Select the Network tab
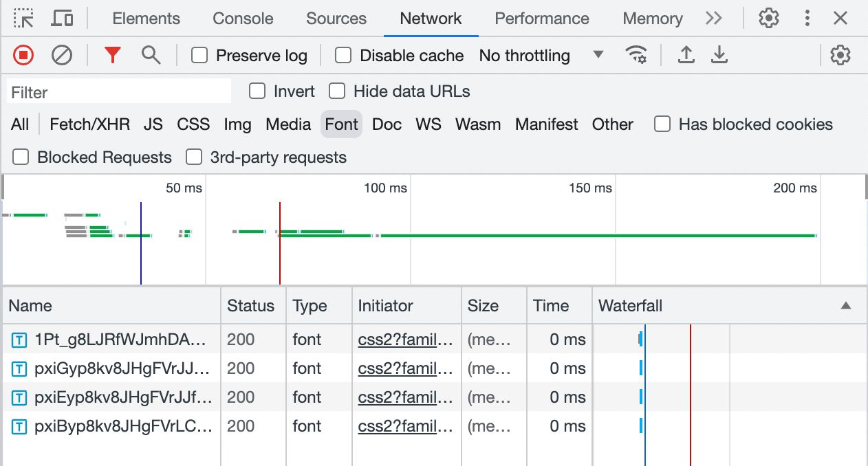 pyautogui.click(x=431, y=19)
